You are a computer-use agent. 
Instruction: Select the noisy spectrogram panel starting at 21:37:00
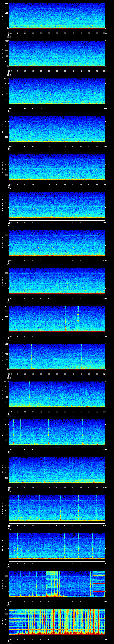[57, 622]
